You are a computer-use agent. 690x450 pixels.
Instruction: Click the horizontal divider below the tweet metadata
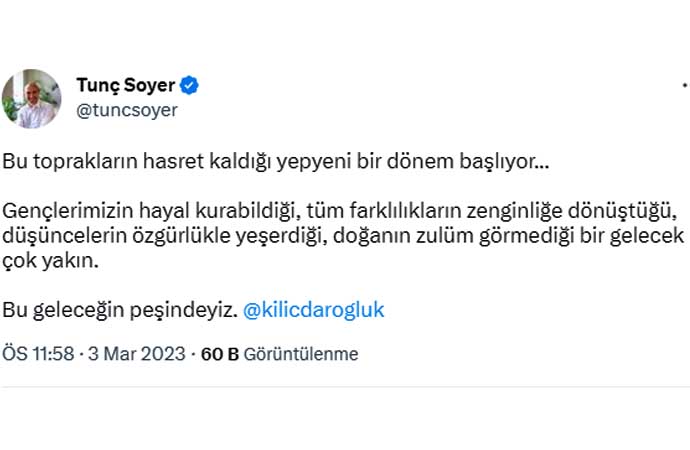(345, 387)
